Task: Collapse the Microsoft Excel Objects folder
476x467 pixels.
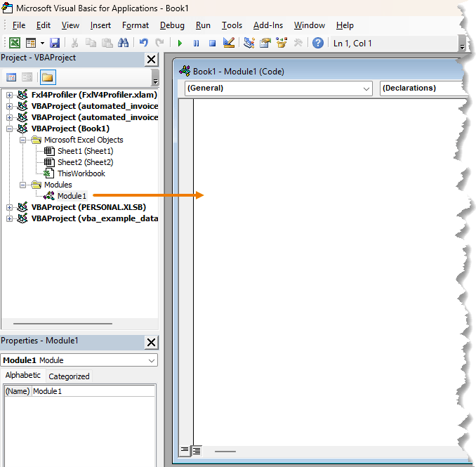Action: click(x=22, y=140)
